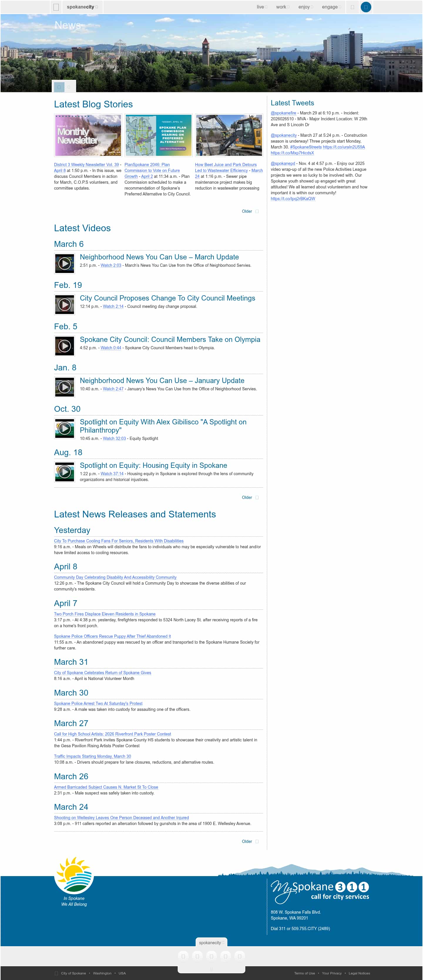Click Your Privacy in footer

click(x=332, y=973)
